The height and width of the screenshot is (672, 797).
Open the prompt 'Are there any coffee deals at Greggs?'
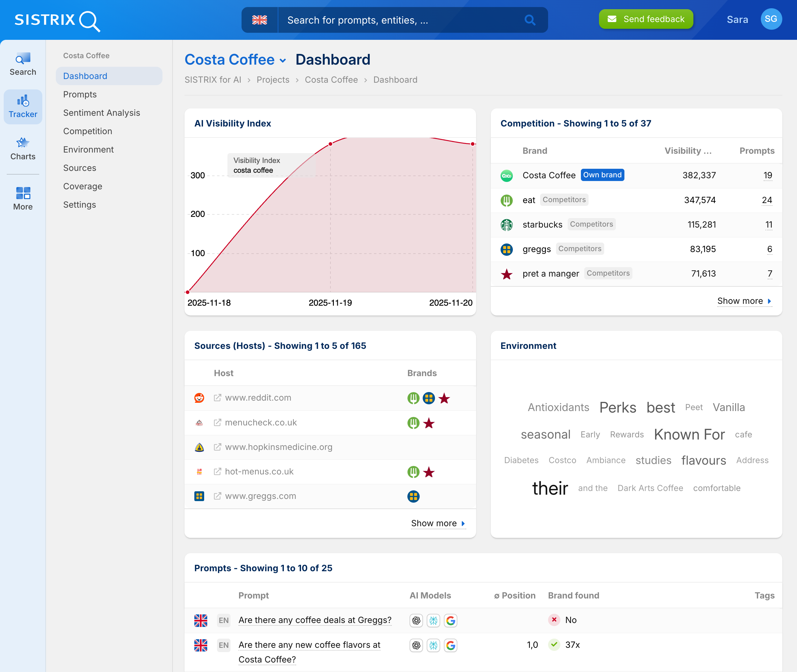coord(315,620)
